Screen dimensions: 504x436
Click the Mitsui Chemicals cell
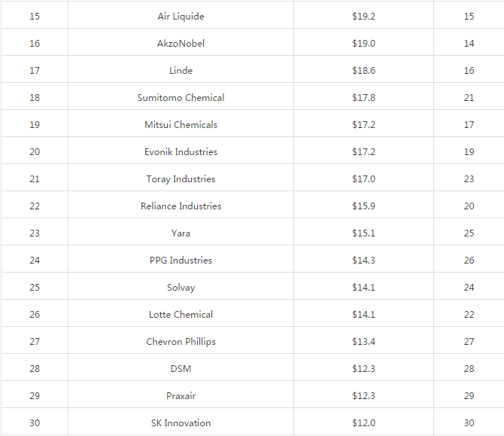181,125
